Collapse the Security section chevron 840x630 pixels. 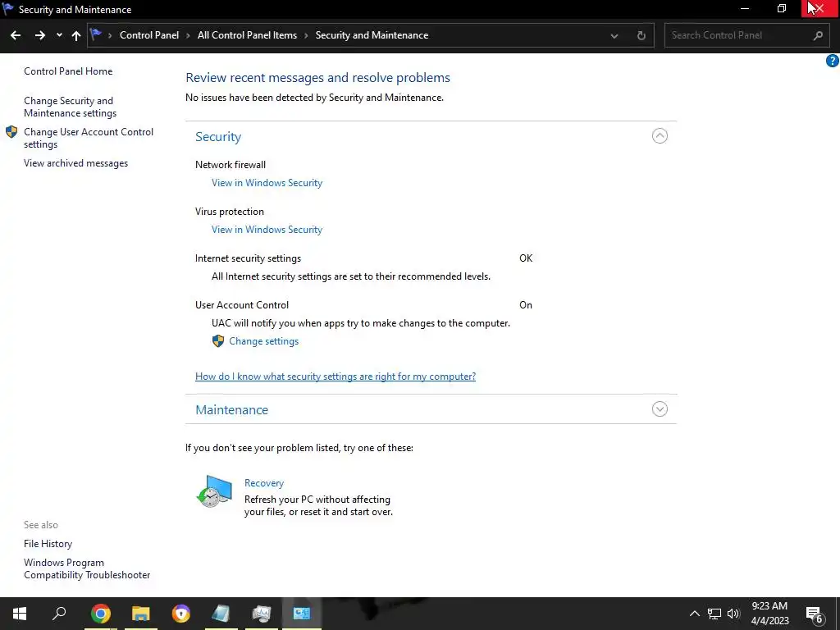click(660, 136)
